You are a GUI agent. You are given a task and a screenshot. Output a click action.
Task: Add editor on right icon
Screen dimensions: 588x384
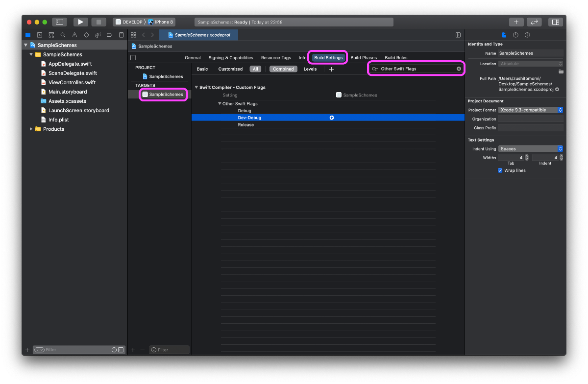(458, 35)
